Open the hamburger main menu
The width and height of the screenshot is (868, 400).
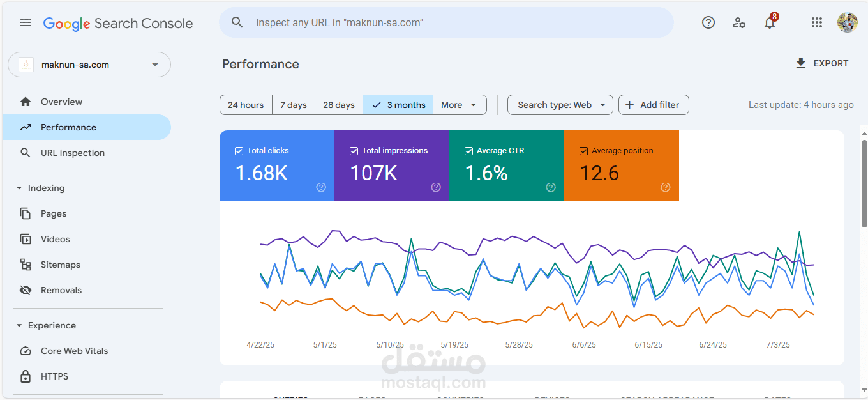tap(26, 23)
